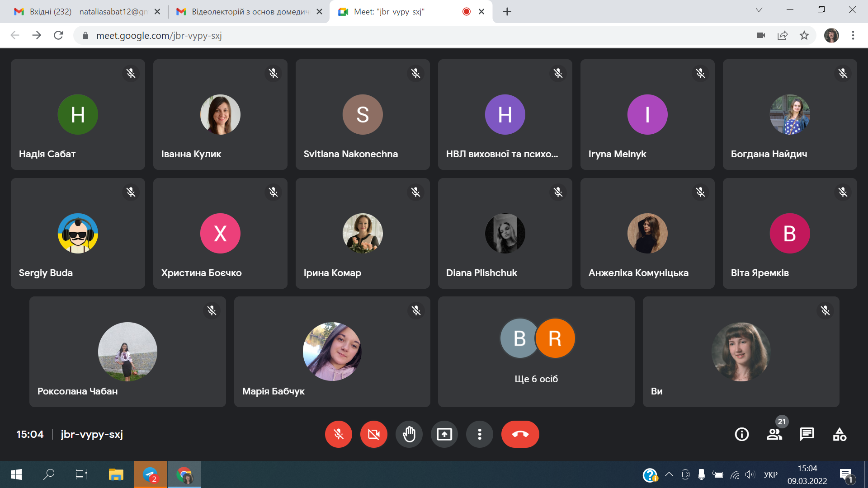Open the activities panel icon
The width and height of the screenshot is (868, 488).
pos(840,434)
